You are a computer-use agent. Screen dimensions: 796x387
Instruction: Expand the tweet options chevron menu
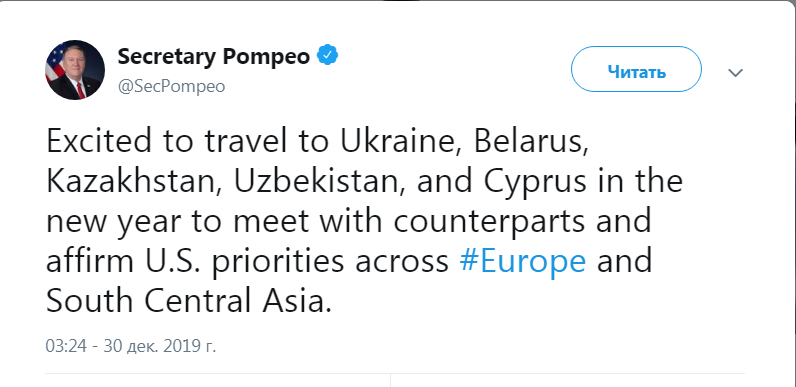tap(736, 73)
